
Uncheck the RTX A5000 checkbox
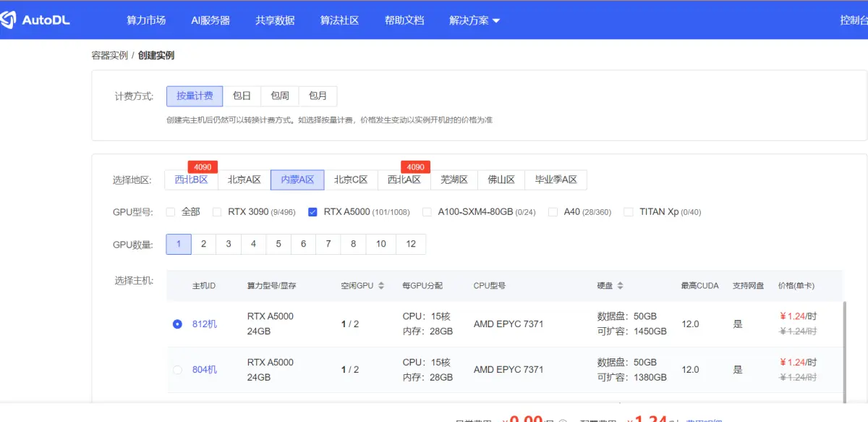coord(312,211)
